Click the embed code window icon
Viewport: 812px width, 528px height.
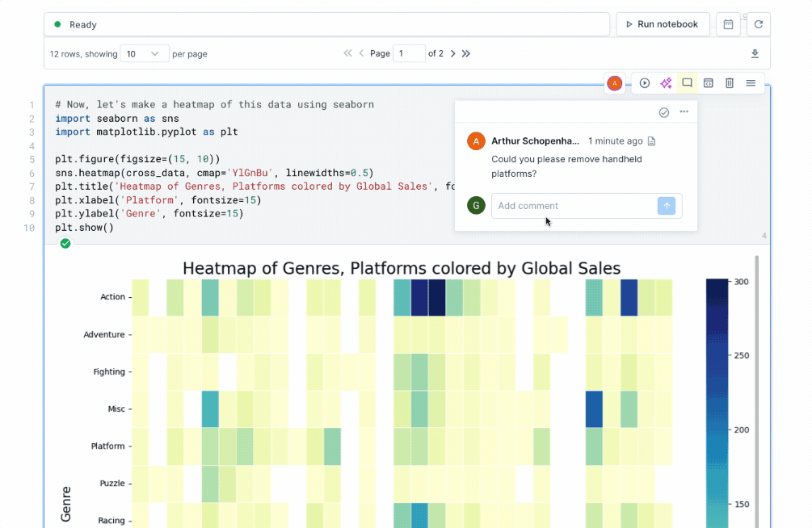(708, 83)
